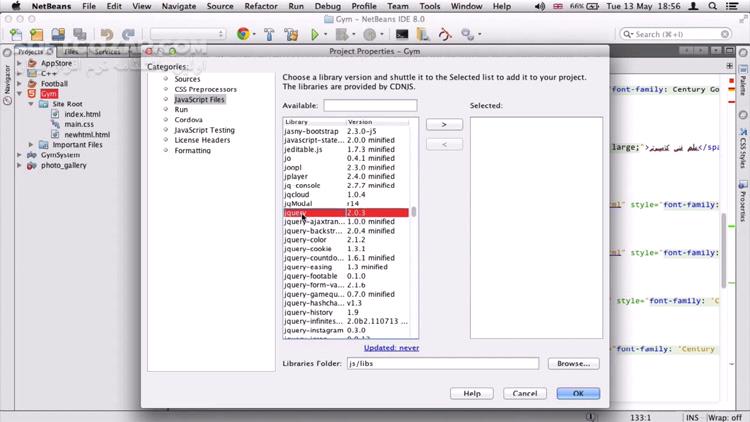
Task: Select newhtml.html in project tree
Action: pyautogui.click(x=87, y=135)
